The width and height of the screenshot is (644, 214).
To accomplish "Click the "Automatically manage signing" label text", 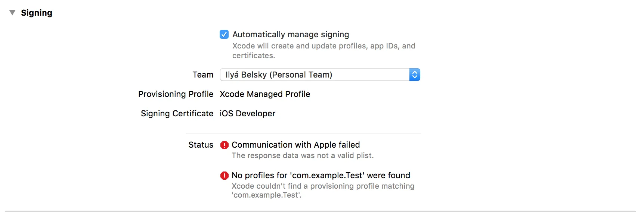I will 291,34.
